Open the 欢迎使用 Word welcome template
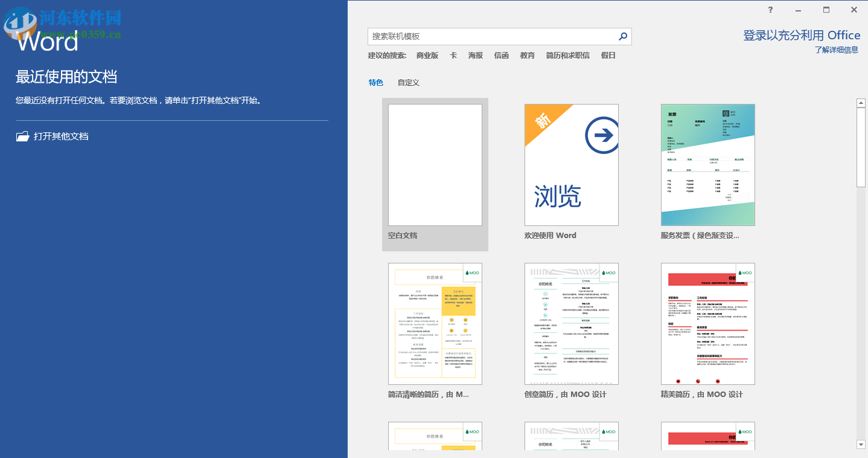Viewport: 868px width, 458px height. [571, 165]
